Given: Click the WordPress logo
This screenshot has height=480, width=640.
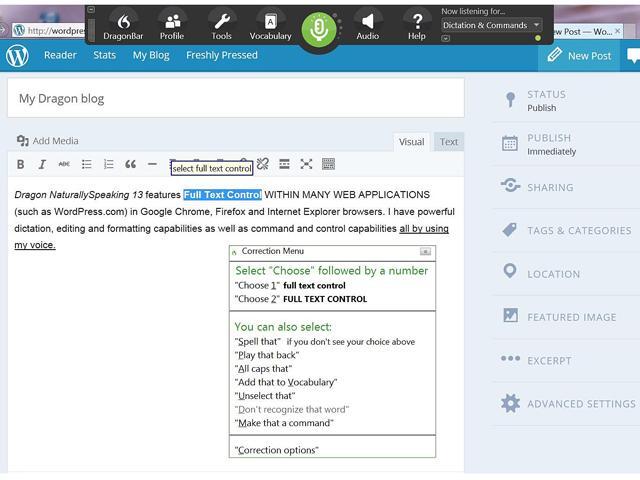Looking at the screenshot, I should click(x=18, y=56).
